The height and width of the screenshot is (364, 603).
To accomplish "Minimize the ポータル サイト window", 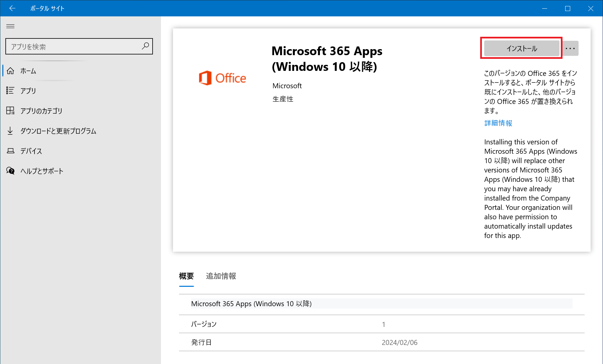I will tap(544, 8).
